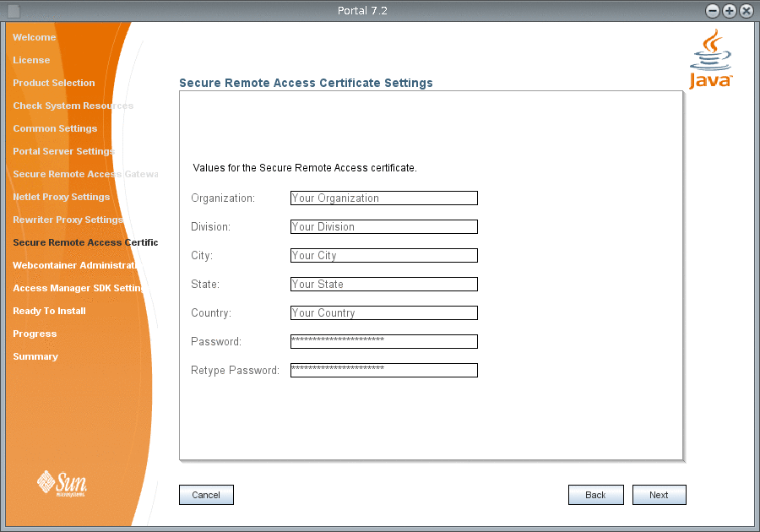Select the Welcome step in sidebar

35,37
